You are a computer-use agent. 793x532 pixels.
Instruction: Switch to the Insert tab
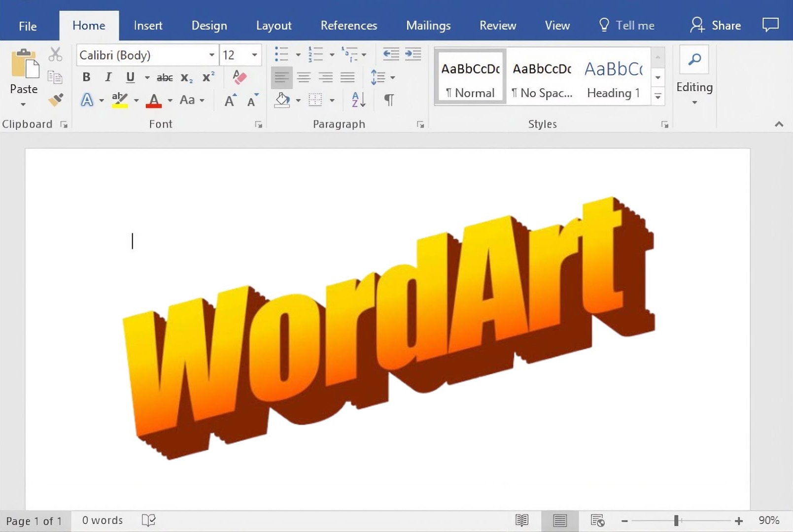(x=148, y=26)
